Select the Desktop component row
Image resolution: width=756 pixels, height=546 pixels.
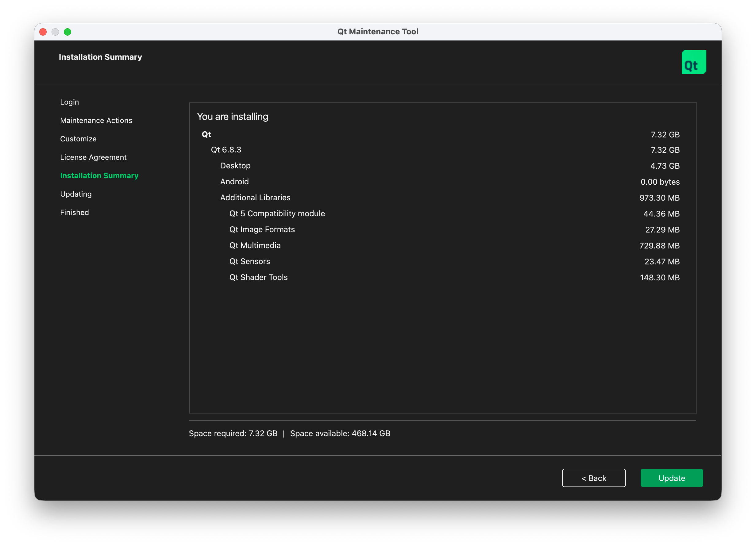click(x=235, y=166)
